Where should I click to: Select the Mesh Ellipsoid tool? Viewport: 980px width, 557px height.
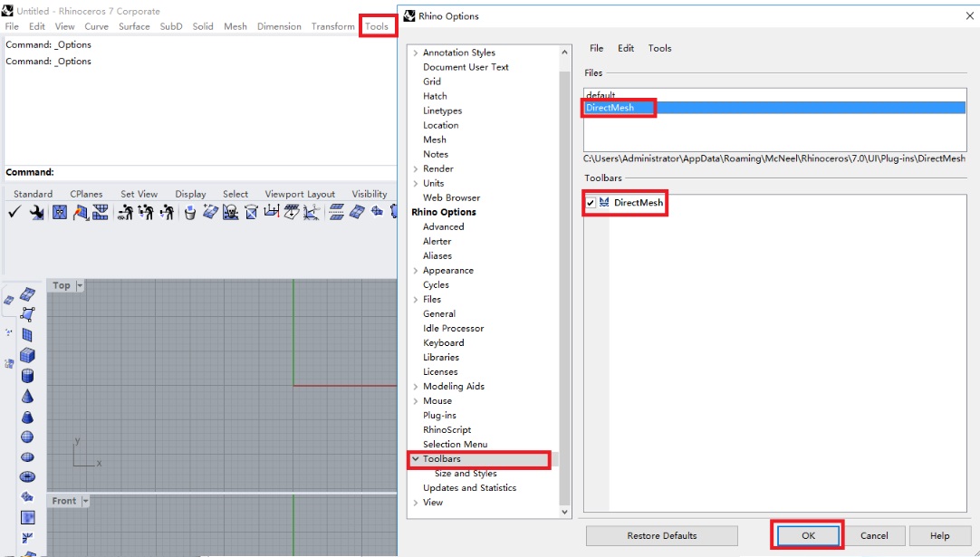point(27,457)
